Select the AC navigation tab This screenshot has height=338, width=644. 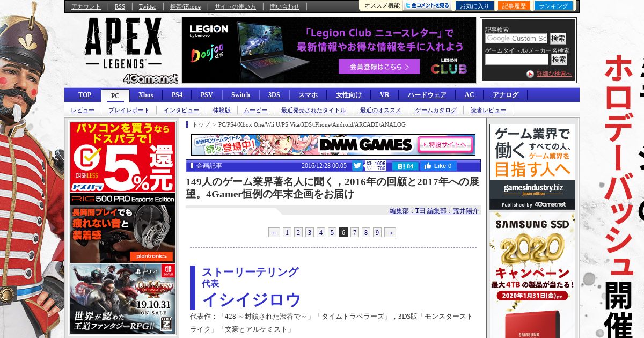pos(470,95)
